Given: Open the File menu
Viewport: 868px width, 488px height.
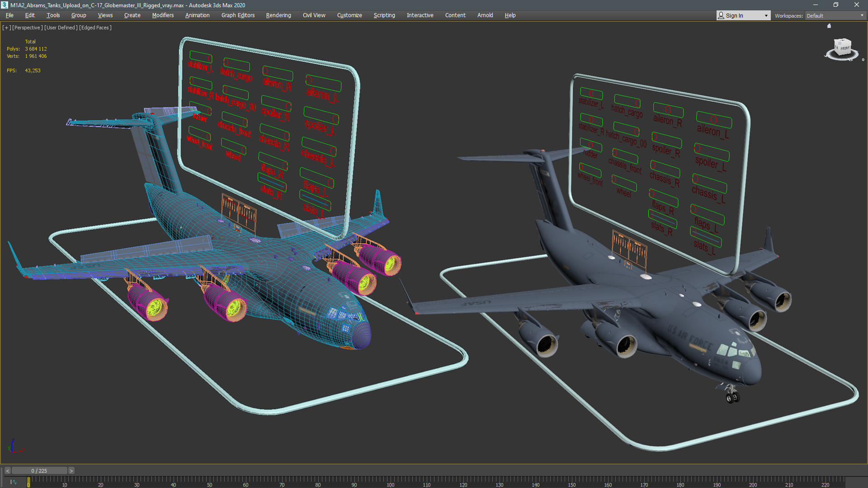Looking at the screenshot, I should tap(9, 15).
